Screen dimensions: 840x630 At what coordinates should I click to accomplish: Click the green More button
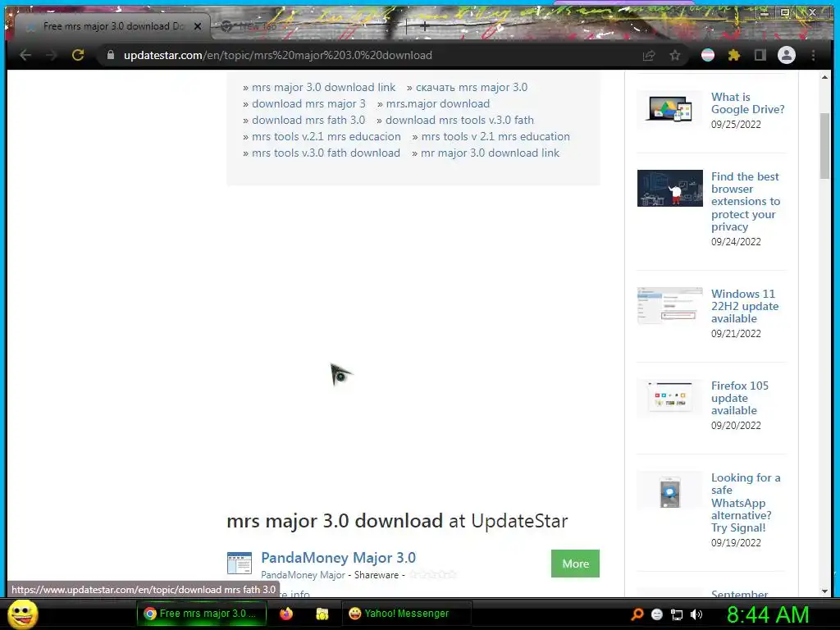(x=575, y=564)
